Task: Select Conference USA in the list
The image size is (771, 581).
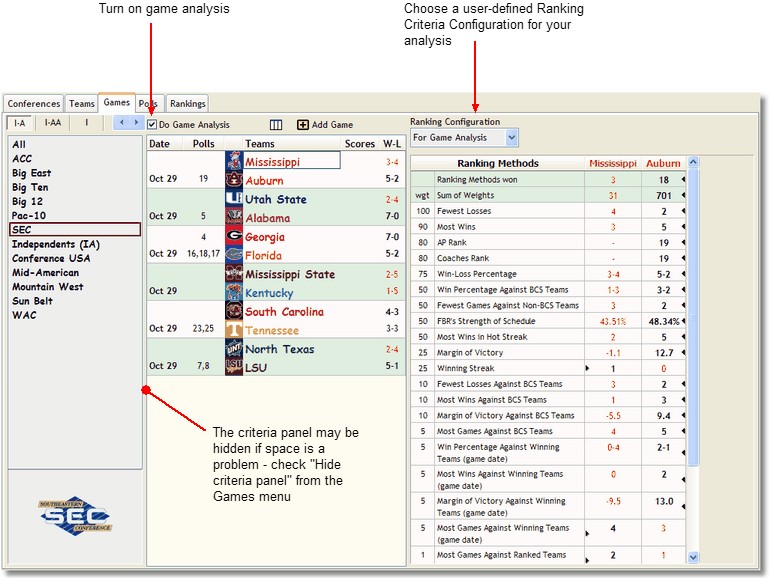Action: [51, 259]
